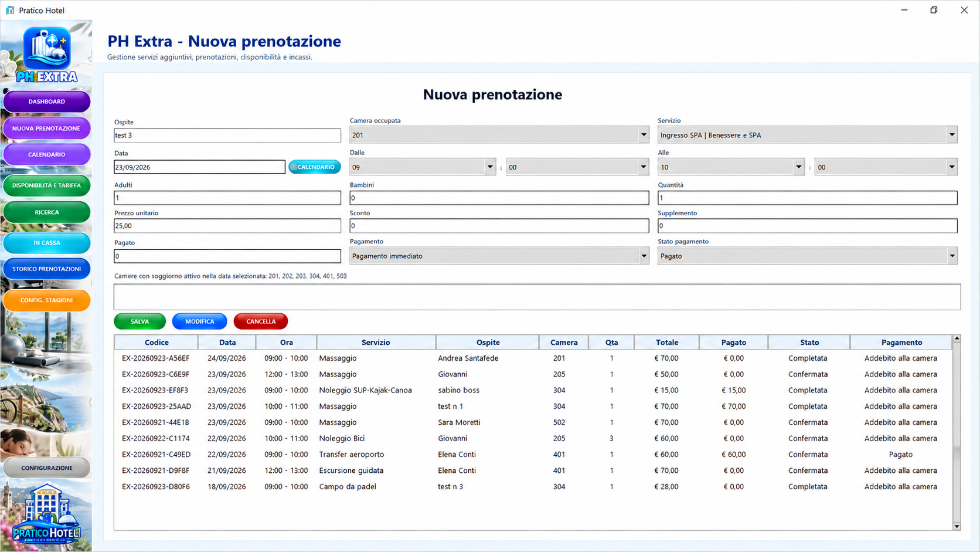Viewport: 980px width, 552px height.
Task: Click the large notes text area
Action: (537, 297)
